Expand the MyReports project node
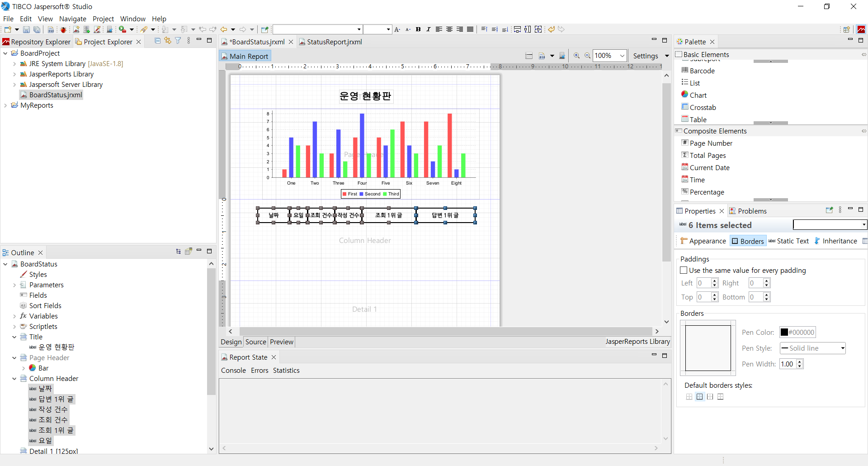 pos(5,105)
